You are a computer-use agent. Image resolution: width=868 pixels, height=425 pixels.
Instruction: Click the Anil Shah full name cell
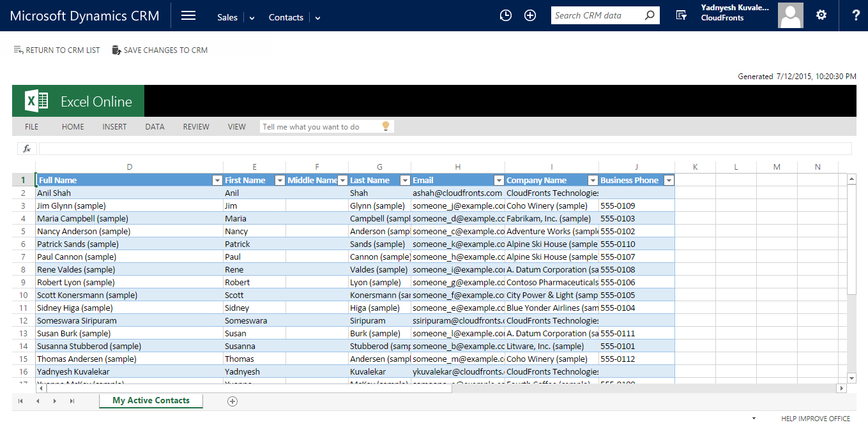pos(130,193)
